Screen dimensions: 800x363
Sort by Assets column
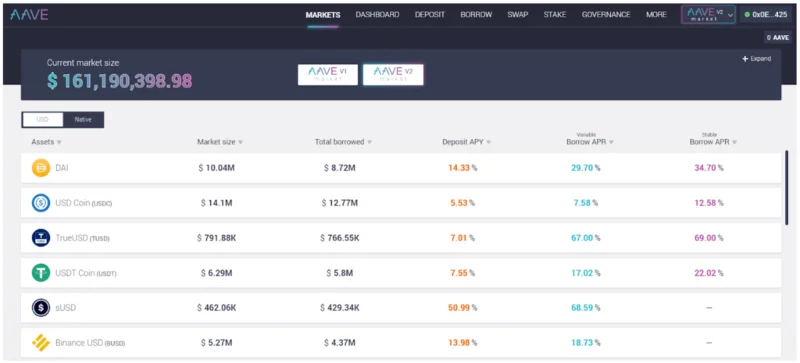point(46,142)
